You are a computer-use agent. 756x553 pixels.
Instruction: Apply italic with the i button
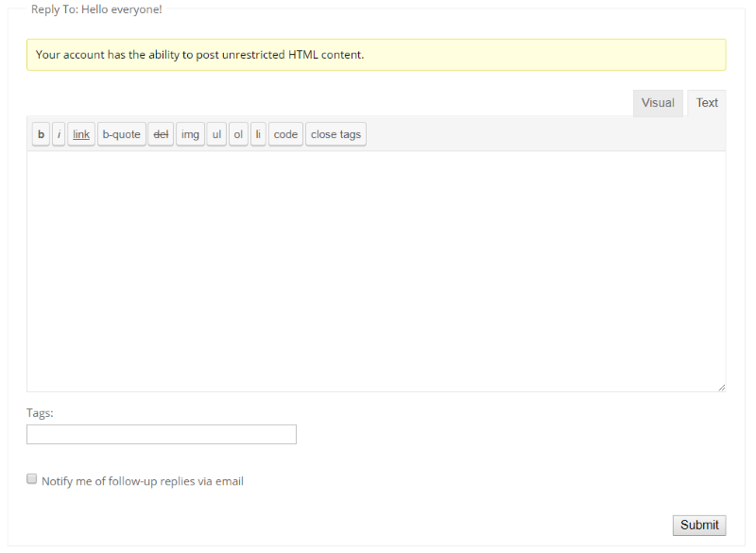[59, 134]
